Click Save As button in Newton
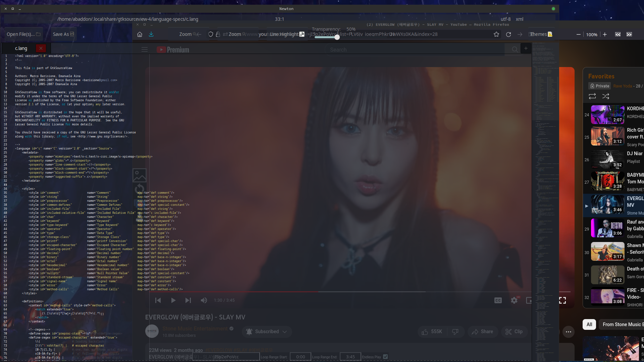 63,34
